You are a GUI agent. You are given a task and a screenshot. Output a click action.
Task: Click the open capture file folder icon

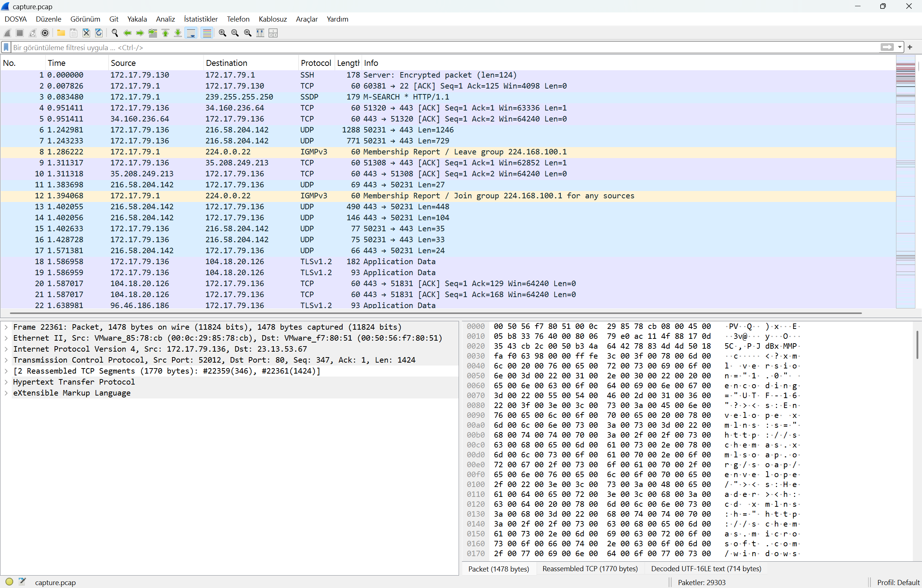point(61,33)
